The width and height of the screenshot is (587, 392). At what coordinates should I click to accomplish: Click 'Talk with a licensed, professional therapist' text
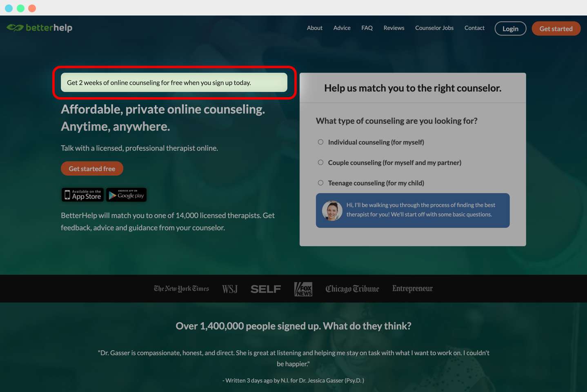[x=139, y=148]
